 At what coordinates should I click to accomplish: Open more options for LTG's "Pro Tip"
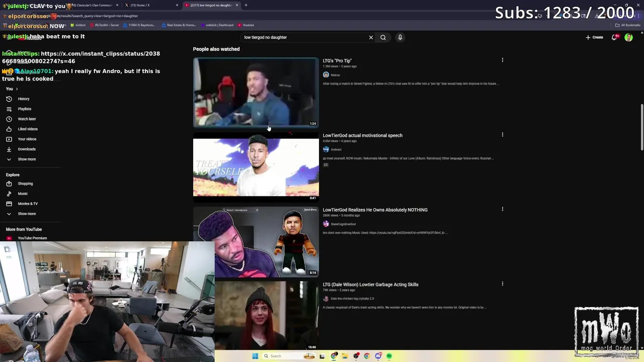point(502,60)
